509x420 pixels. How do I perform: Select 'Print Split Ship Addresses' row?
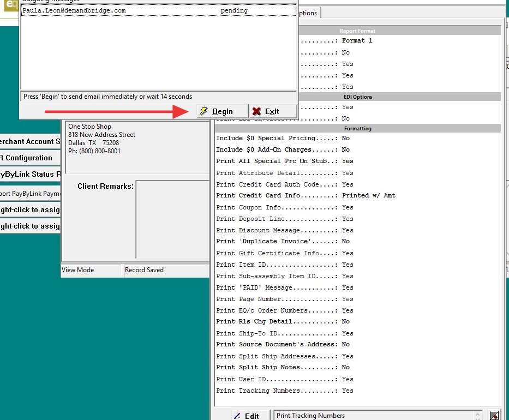[357, 356]
